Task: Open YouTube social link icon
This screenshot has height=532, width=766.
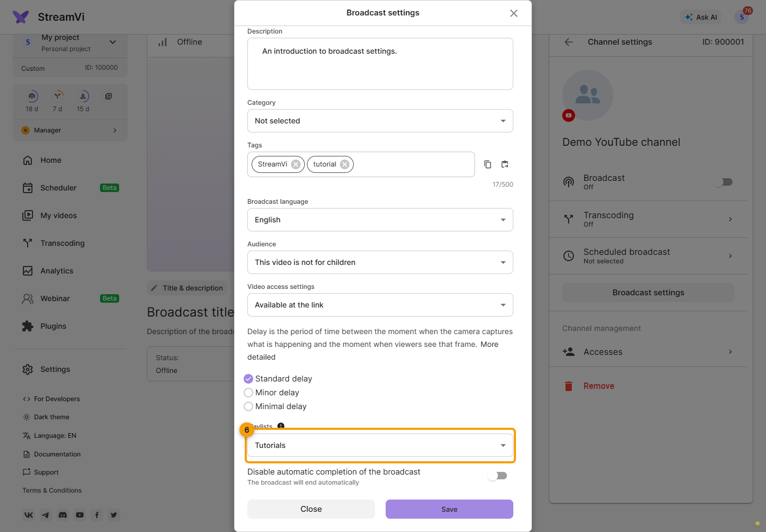Action: [x=80, y=515]
